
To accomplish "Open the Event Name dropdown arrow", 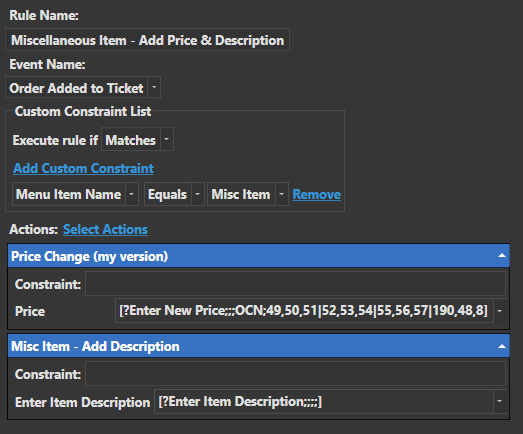I will (154, 87).
